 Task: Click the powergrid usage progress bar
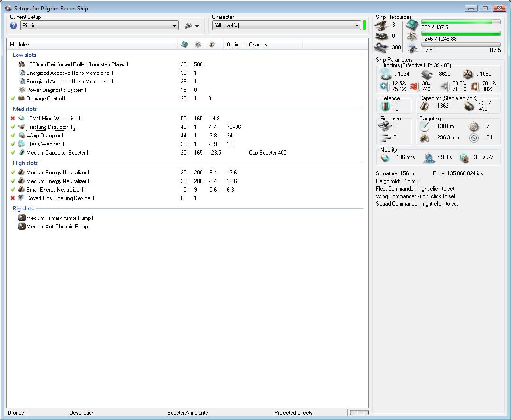click(x=461, y=33)
